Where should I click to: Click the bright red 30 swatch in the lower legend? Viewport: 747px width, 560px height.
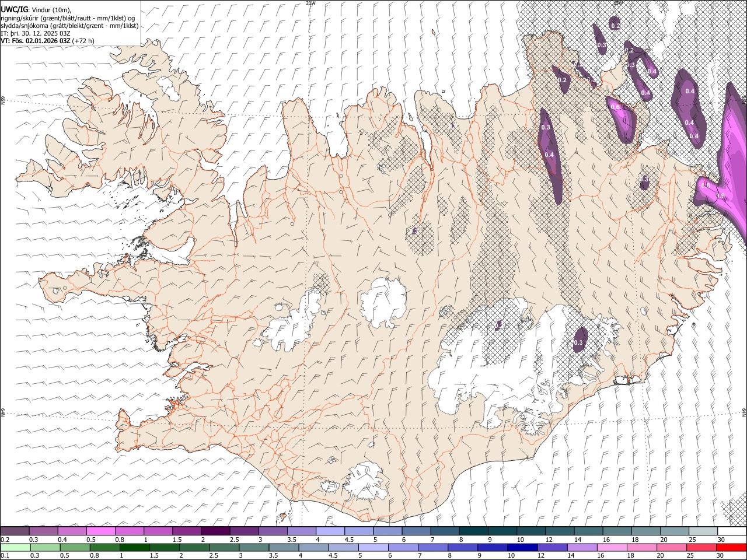(732, 548)
